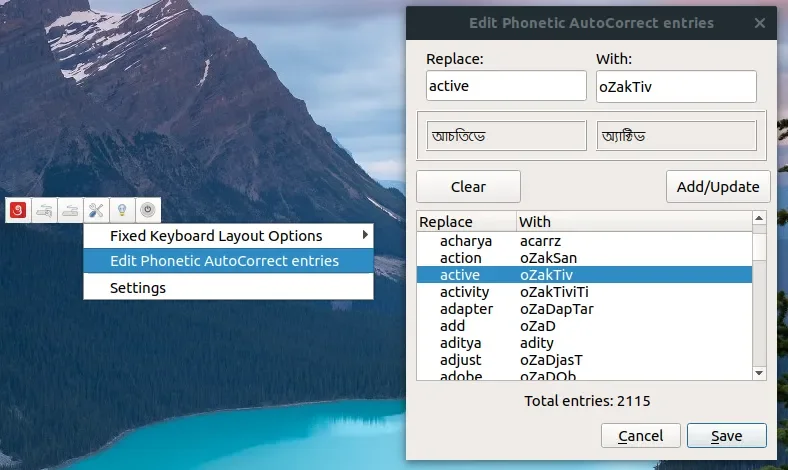Click the acarrz value in With column

click(540, 241)
